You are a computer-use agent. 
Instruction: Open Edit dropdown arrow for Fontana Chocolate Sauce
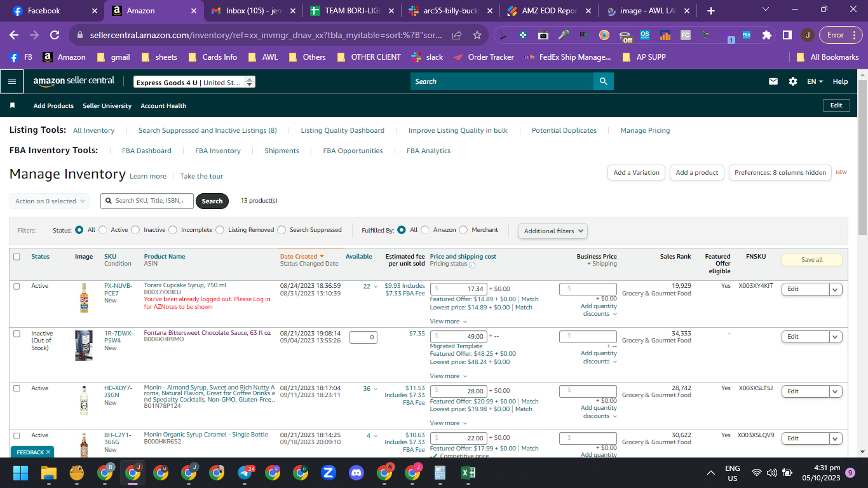(x=836, y=337)
